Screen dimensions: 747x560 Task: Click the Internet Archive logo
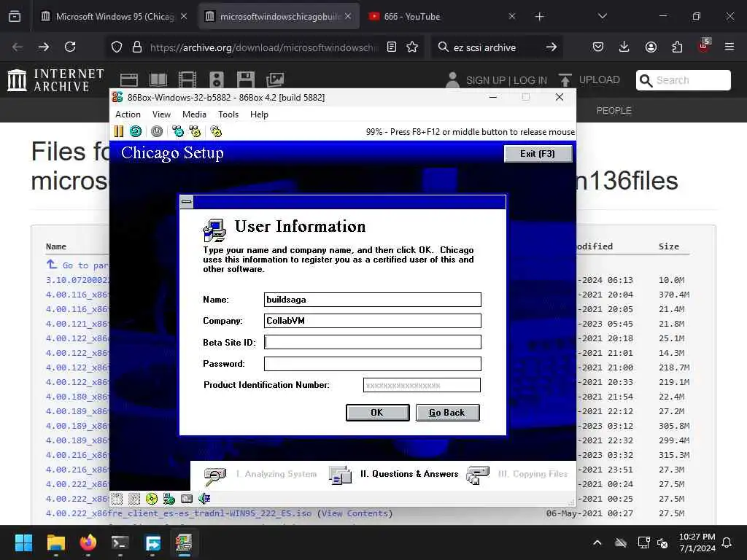55,79
